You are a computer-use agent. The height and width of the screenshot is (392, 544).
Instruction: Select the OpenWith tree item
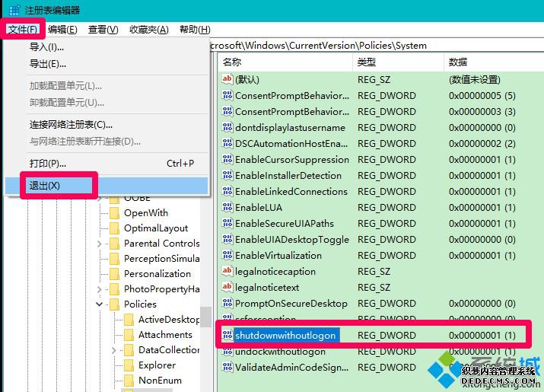(x=146, y=213)
